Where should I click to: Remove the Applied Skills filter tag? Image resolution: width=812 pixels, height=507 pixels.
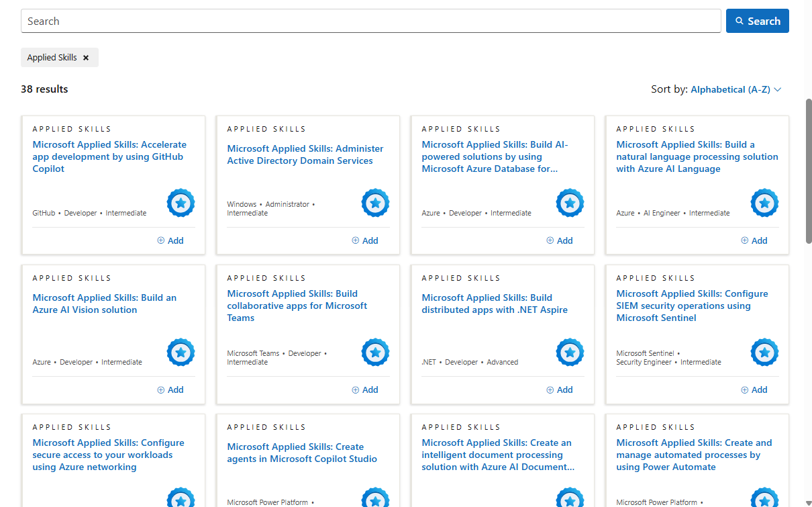(86, 58)
